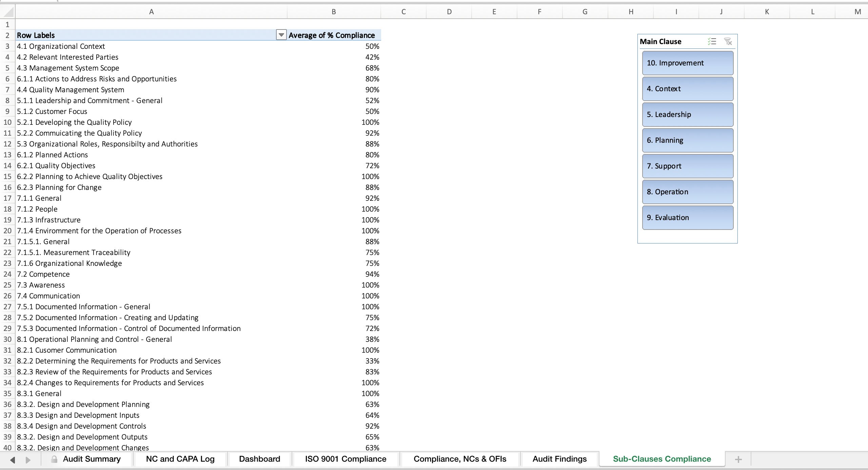Switch to the Dashboard tab

pyautogui.click(x=259, y=459)
